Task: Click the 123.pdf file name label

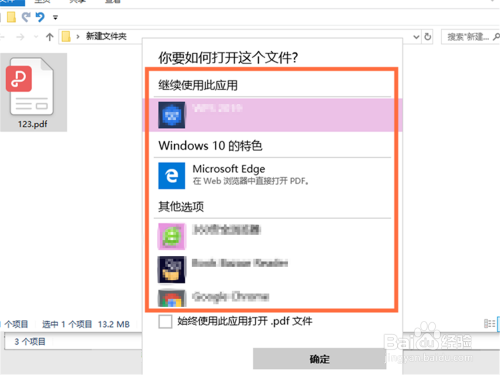Action: [x=32, y=124]
